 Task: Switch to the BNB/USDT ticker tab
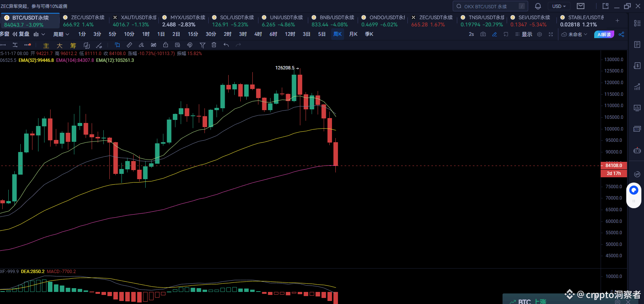(x=333, y=21)
